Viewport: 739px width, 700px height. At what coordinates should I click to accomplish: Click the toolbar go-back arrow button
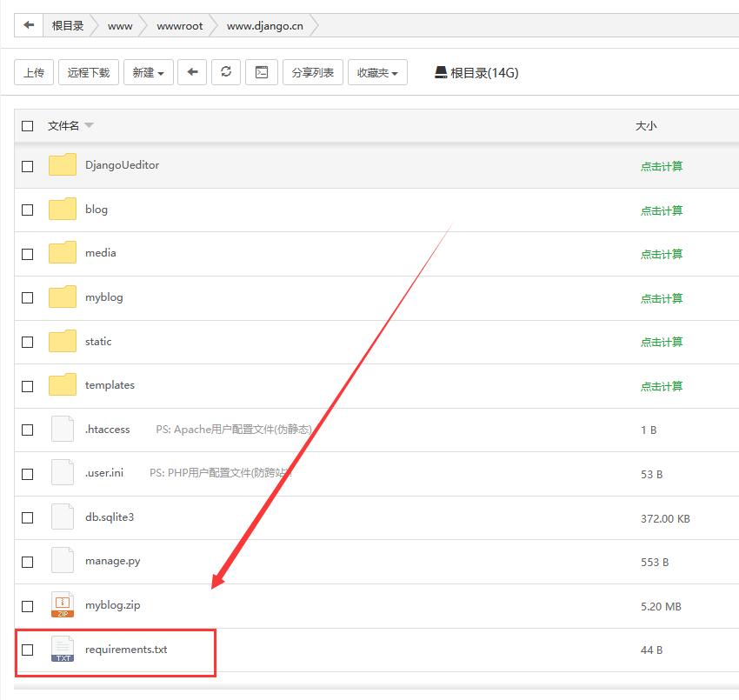[192, 72]
